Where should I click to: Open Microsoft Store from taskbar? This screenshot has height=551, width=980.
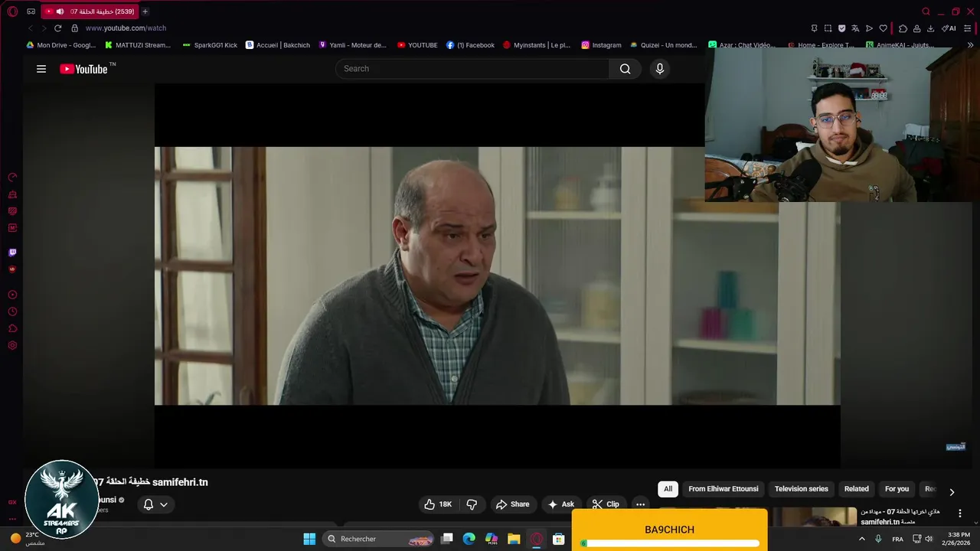click(x=559, y=539)
